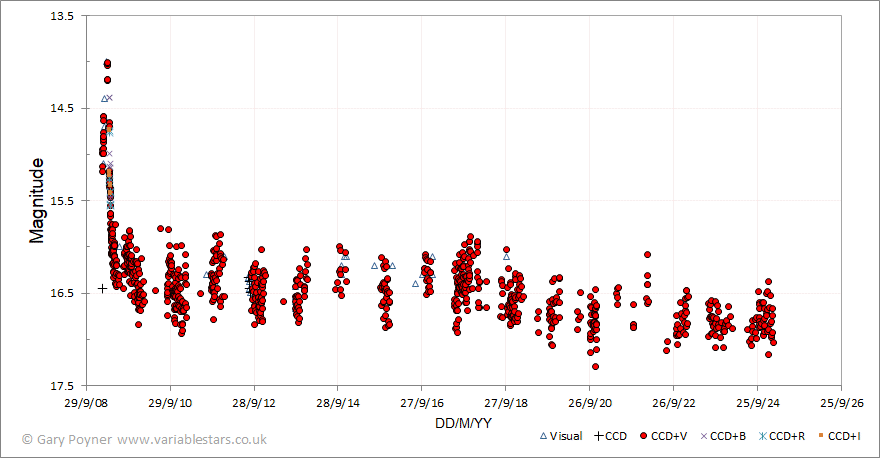Click the lone black CCD plus marker near 16.5
This screenshot has width=880, height=458.
coord(102,288)
